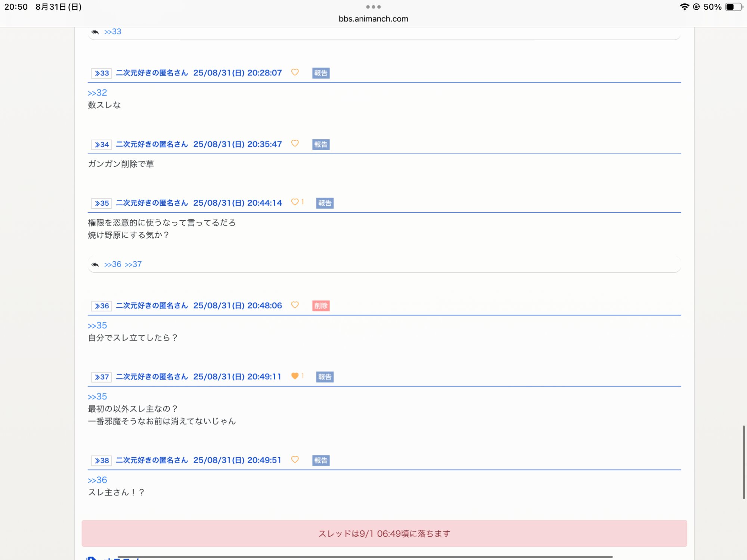Open post number »35 badge
This screenshot has height=560, width=747.
[x=102, y=203]
